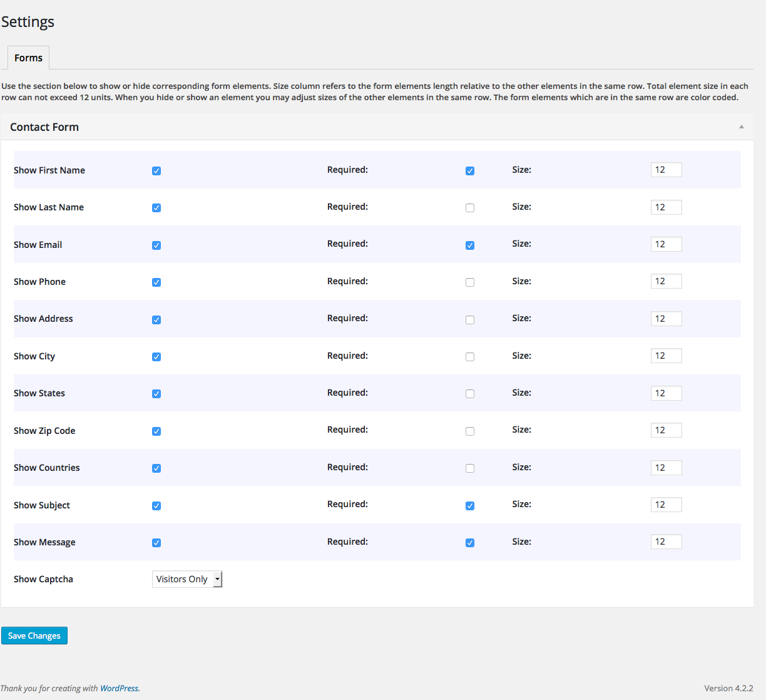Mark Address field as Required
The height and width of the screenshot is (700, 766).
(470, 320)
